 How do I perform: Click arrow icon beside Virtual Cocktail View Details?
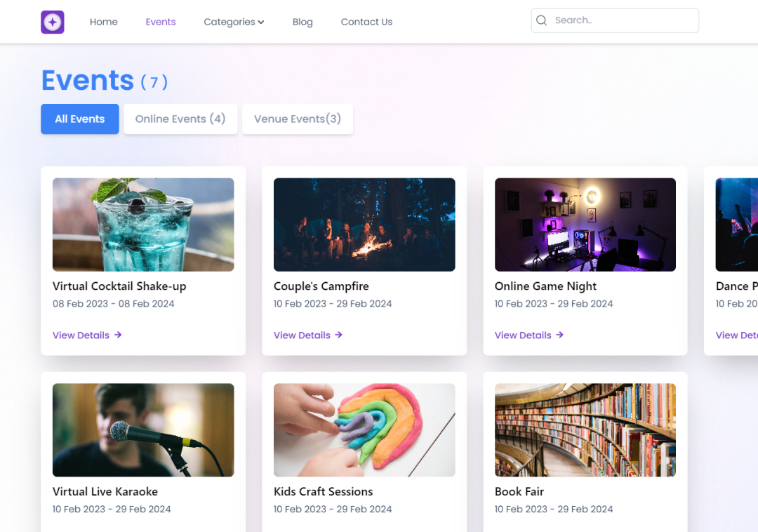[118, 335]
